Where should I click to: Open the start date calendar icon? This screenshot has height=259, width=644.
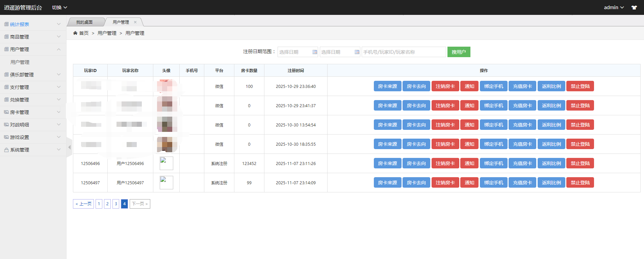pos(314,52)
